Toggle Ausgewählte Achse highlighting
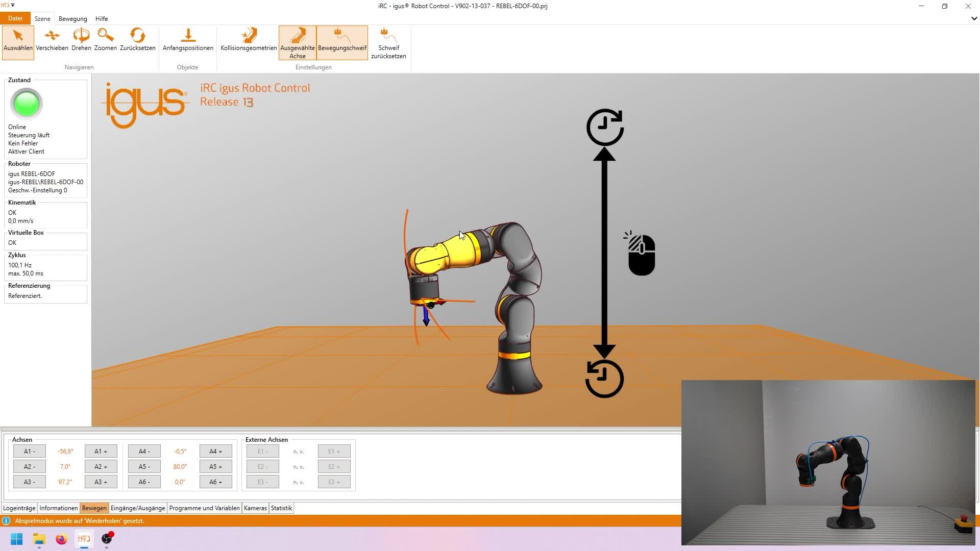 (298, 43)
